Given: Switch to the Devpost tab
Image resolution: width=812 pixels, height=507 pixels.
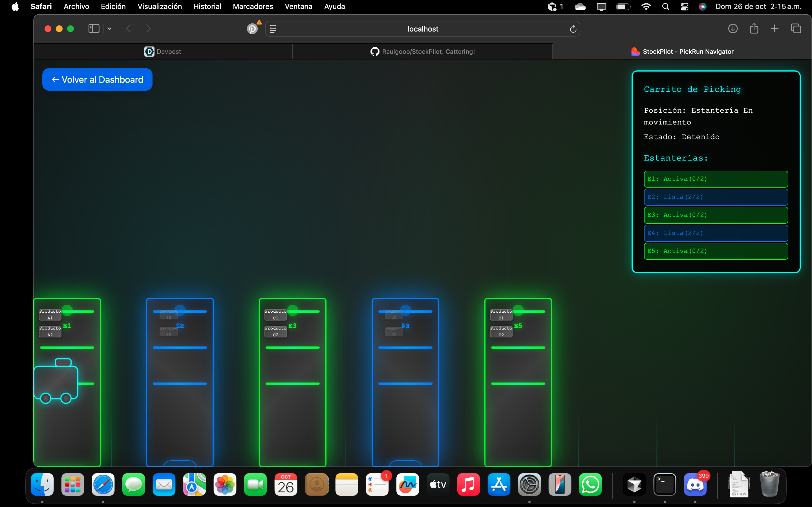Looking at the screenshot, I should (163, 52).
